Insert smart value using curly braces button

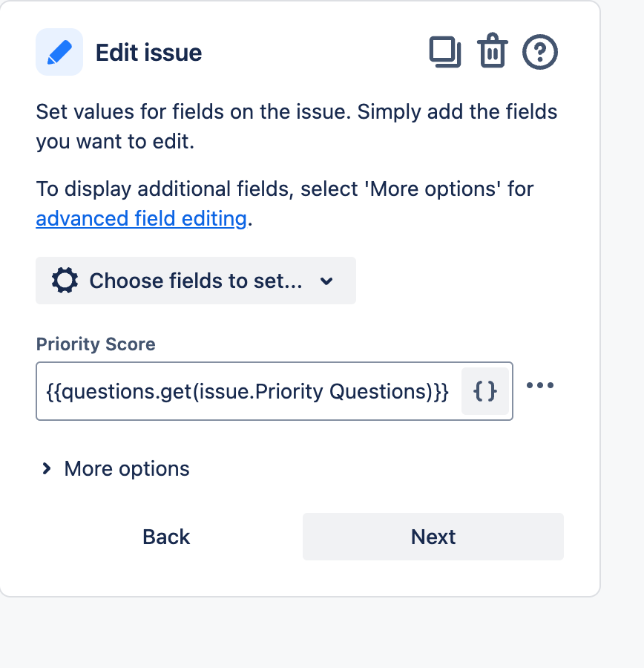[x=485, y=391]
